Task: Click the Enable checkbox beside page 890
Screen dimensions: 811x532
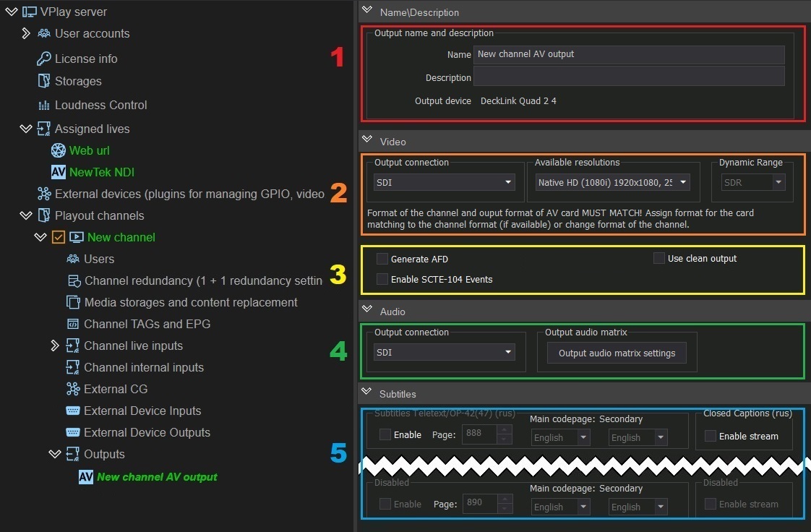Action: [x=385, y=504]
